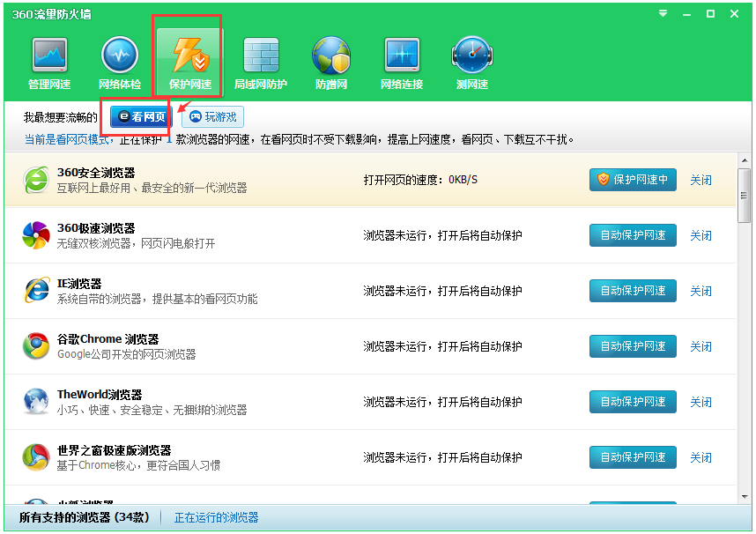Select the 网络体检 checkup icon

120,56
